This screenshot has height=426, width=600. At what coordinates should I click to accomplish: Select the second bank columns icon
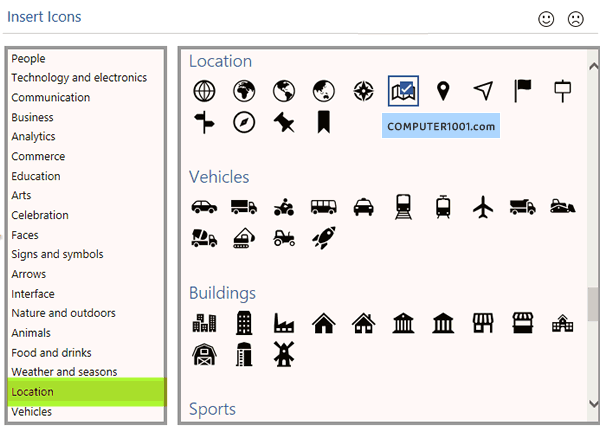click(x=443, y=323)
